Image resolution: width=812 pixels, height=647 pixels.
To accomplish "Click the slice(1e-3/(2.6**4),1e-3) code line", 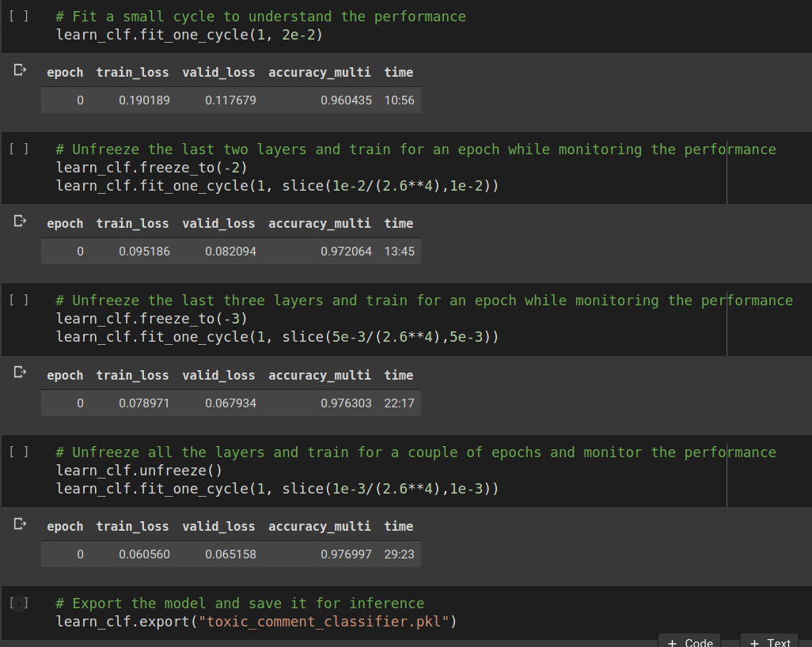I will click(277, 489).
